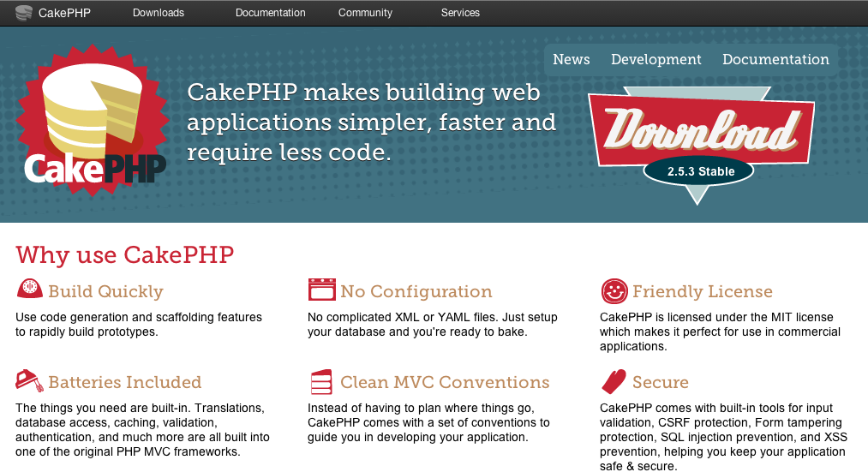
Task: Click text 'Instead of having to plan where things go'
Action: pos(421,408)
